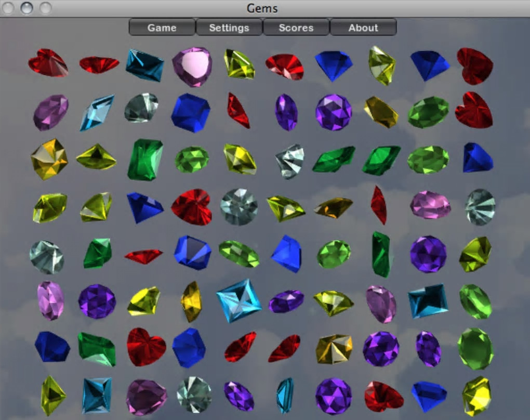Pick the teal square gem in the bottom row
The image size is (530, 420).
coord(97,396)
